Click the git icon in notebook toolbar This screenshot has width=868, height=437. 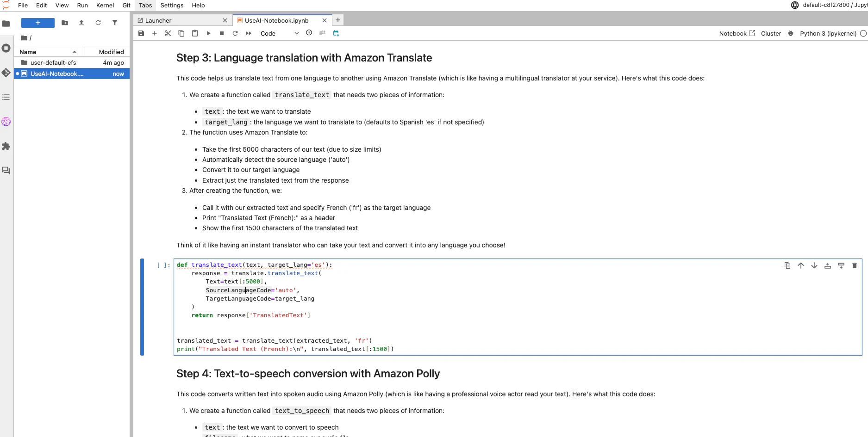pyautogui.click(x=323, y=33)
